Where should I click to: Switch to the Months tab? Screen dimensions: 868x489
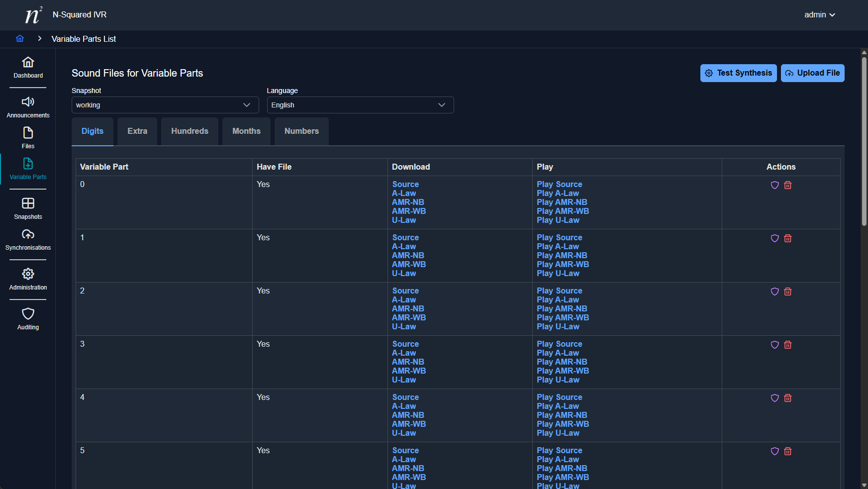coord(246,131)
